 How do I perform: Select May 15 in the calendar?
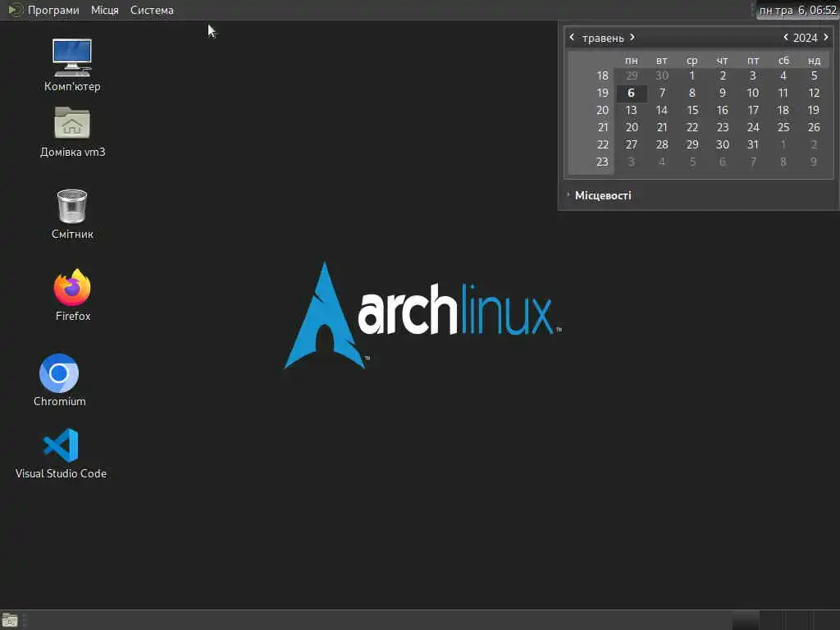click(x=692, y=111)
